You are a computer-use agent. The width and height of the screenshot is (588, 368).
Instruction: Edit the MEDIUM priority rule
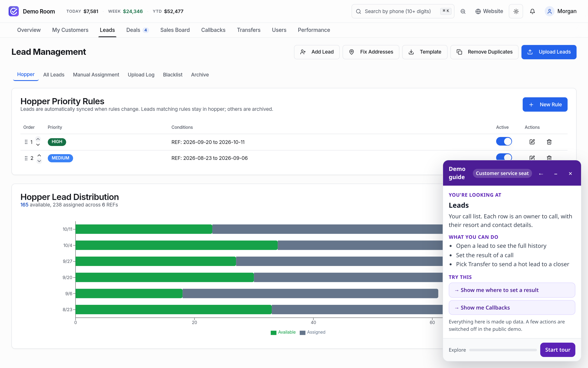532,158
